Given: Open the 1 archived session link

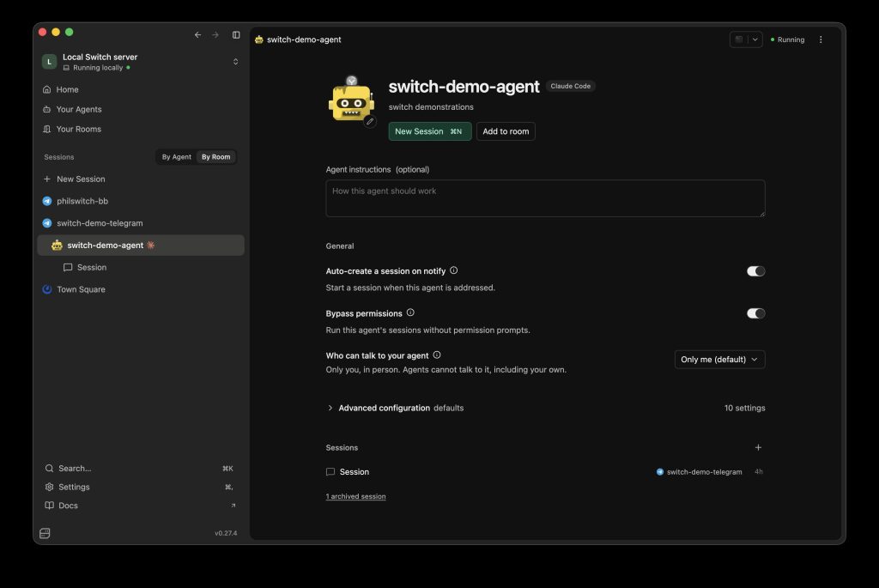Looking at the screenshot, I should point(355,496).
